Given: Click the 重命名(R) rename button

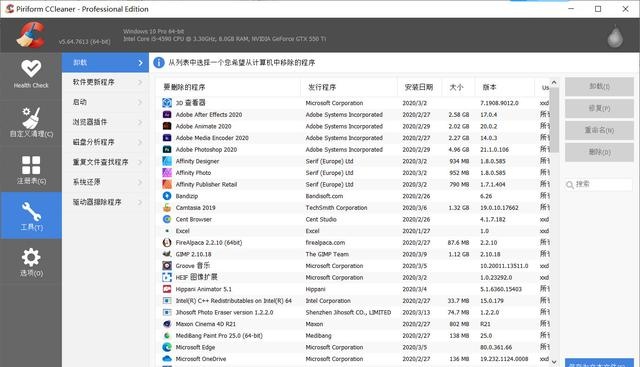Looking at the screenshot, I should [x=599, y=130].
